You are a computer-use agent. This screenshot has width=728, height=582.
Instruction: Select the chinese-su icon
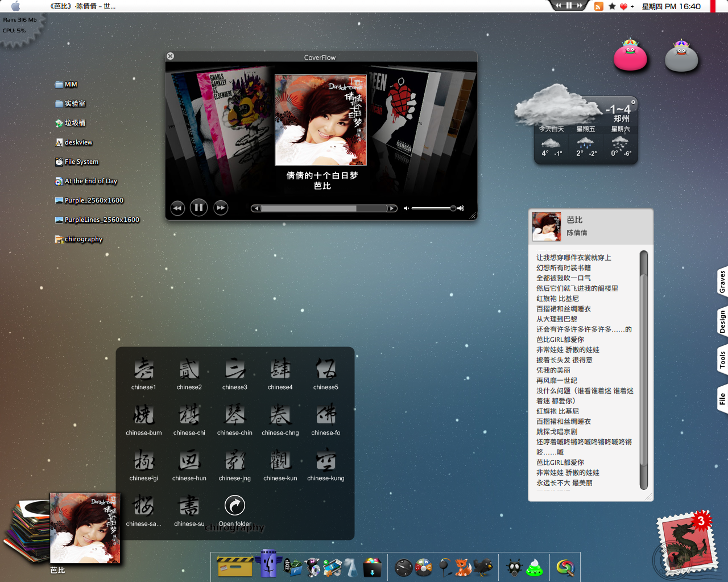(189, 510)
